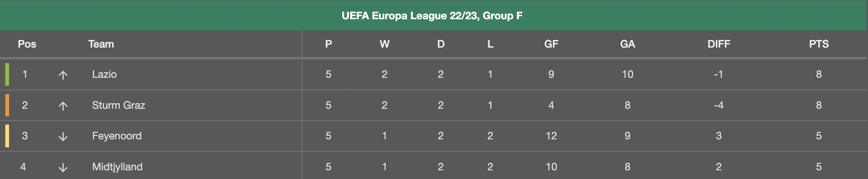Click the yellow position marker for Feyenoord
Screen dimensions: 868x179
point(7,136)
